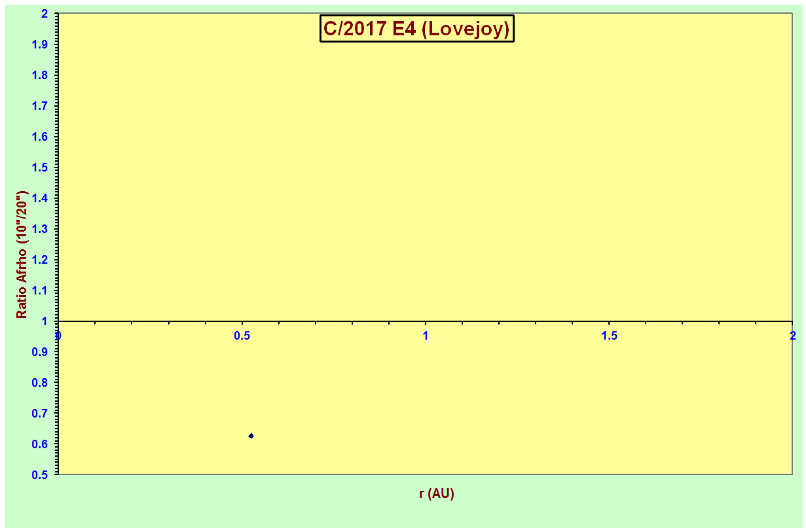Click the y-axis label 0.9
806x532 pixels.
40,351
